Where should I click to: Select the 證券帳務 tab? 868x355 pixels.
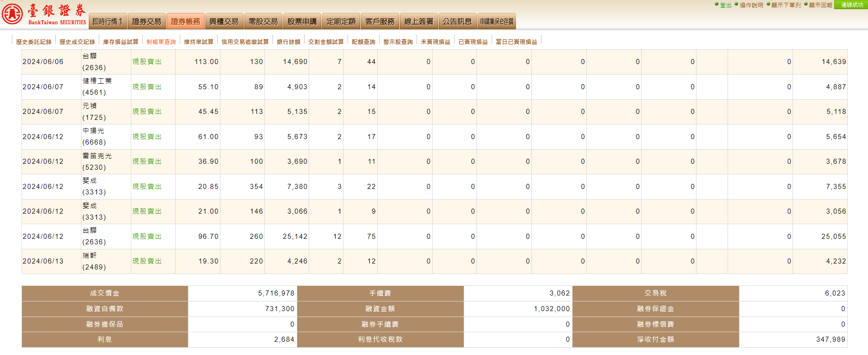tap(186, 22)
